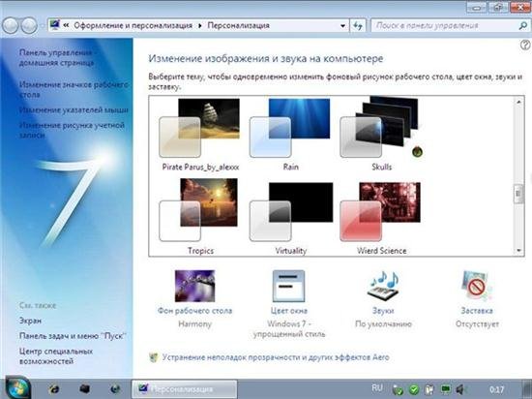532x399 pixels.
Task: Click the double chevron at start of breadcrumb
Action: 66,25
